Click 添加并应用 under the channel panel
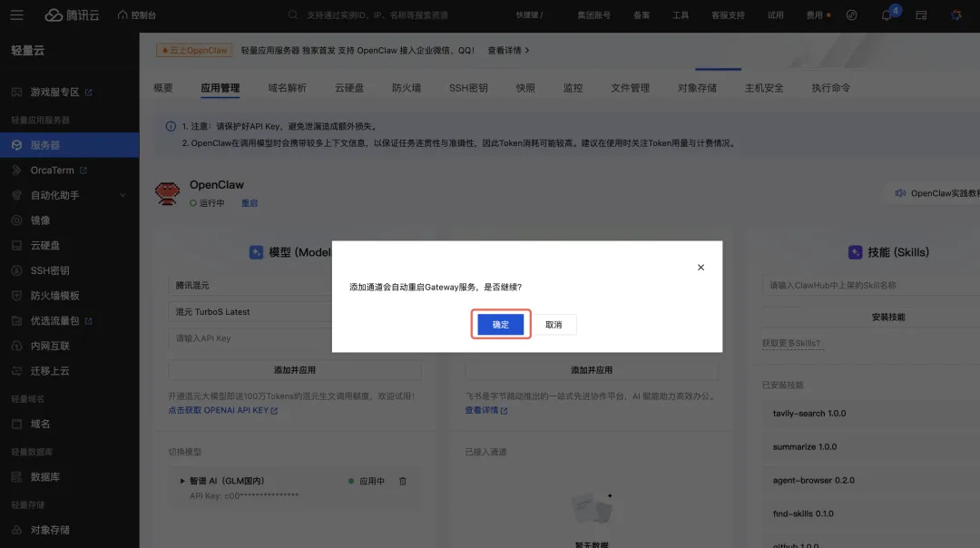 point(592,370)
